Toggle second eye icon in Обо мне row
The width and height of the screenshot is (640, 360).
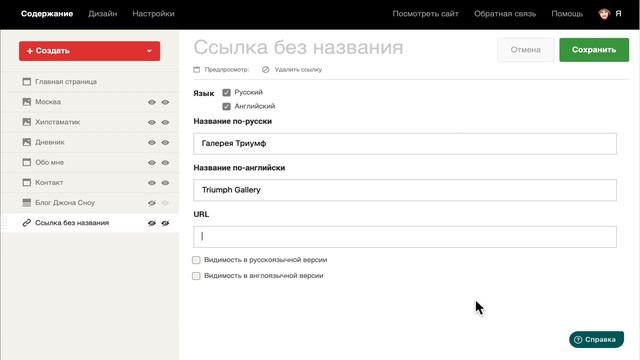point(165,162)
